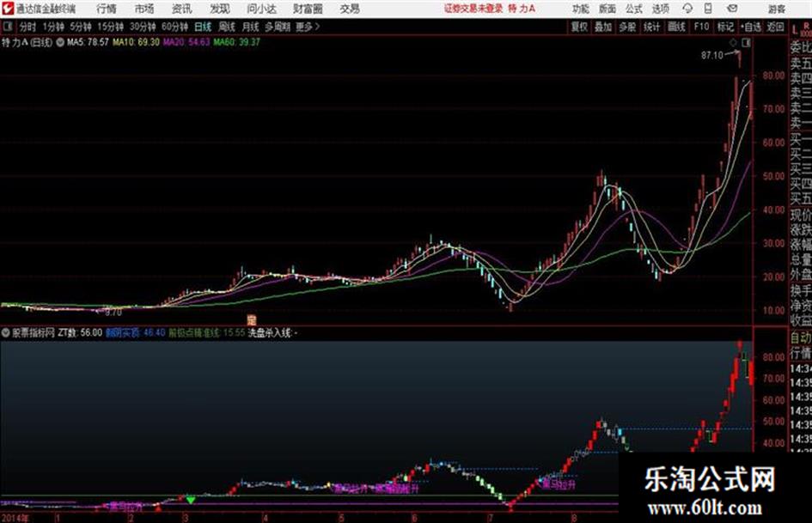Switch to the 分时 period tab
The width and height of the screenshot is (812, 523).
[x=28, y=27]
